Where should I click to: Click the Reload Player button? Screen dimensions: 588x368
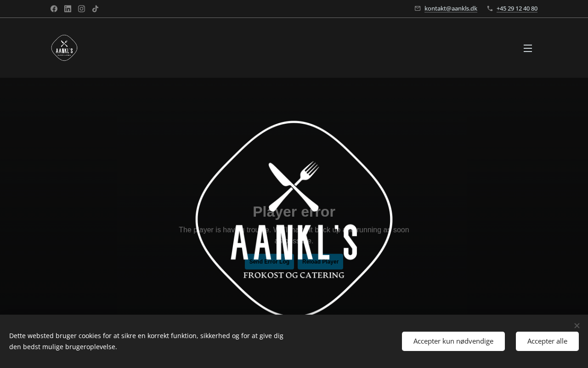[320, 262]
